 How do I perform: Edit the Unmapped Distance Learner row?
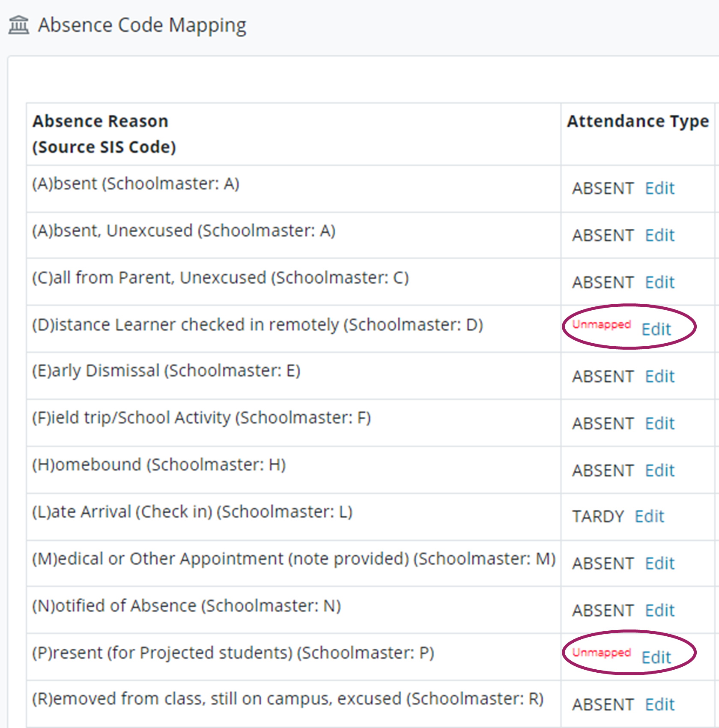coord(656,330)
